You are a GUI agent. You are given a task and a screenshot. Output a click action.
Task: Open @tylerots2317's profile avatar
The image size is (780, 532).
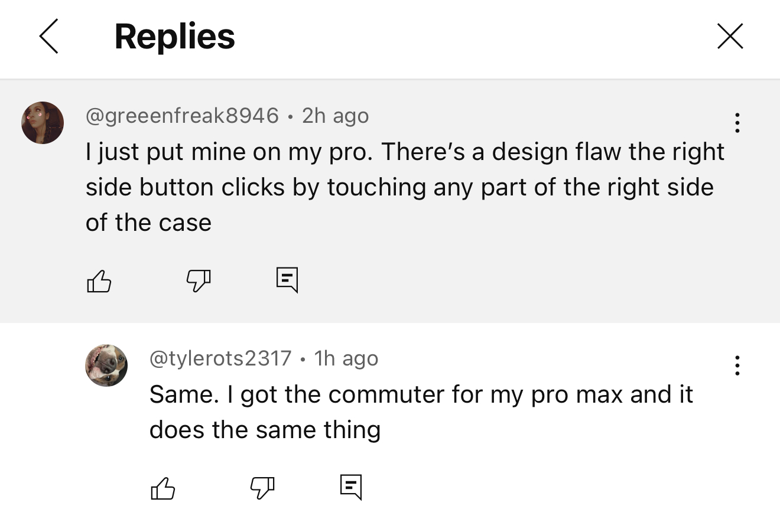point(106,365)
